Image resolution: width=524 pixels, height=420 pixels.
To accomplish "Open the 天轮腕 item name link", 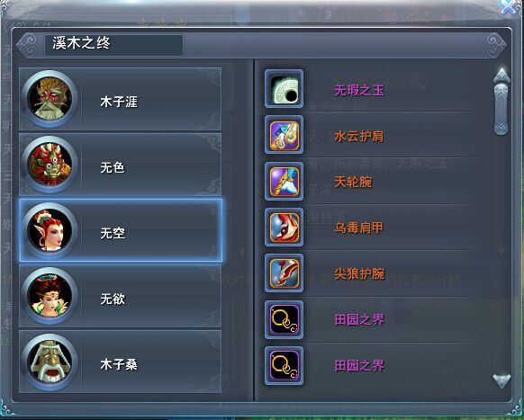I will pyautogui.click(x=353, y=183).
